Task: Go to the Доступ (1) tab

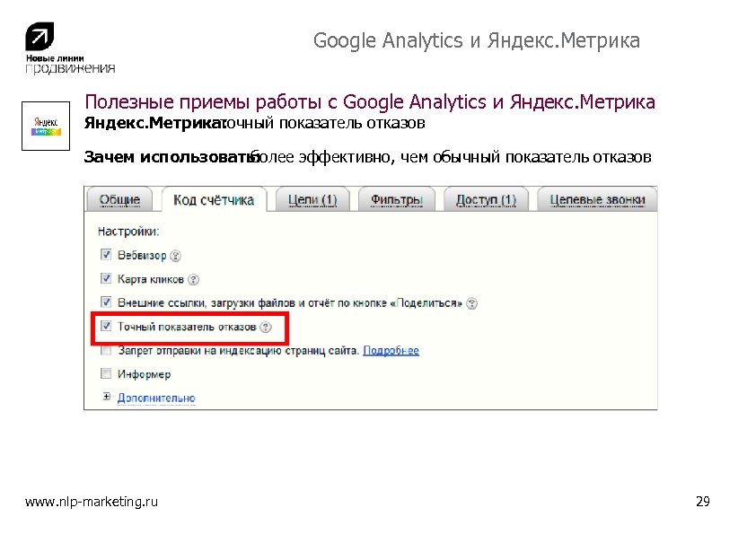Action: (486, 199)
